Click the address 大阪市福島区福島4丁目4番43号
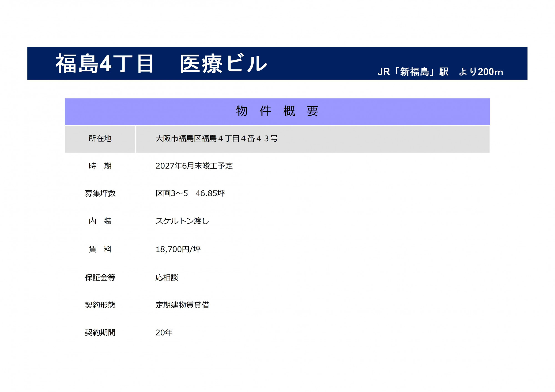 pos(216,139)
